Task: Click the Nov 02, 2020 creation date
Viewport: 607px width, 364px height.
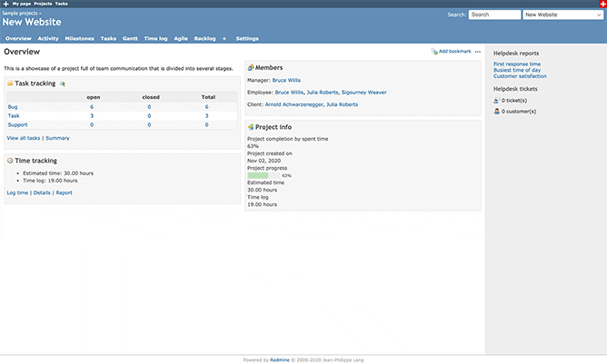Action: point(264,161)
